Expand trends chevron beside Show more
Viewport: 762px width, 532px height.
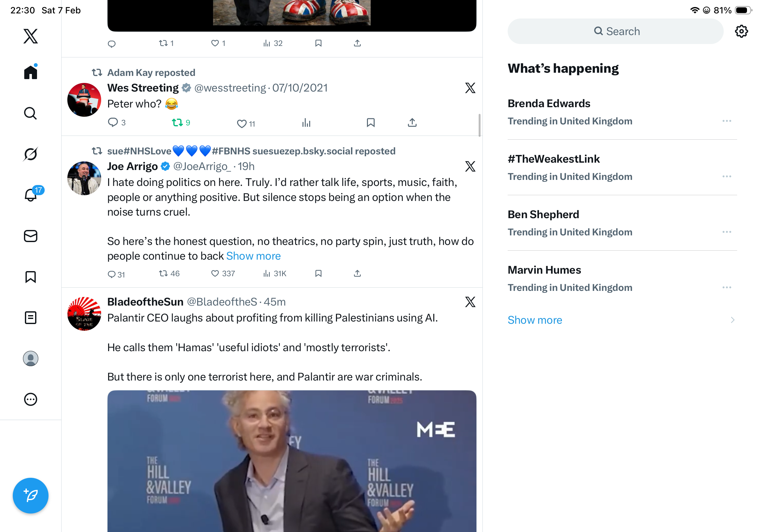tap(732, 320)
